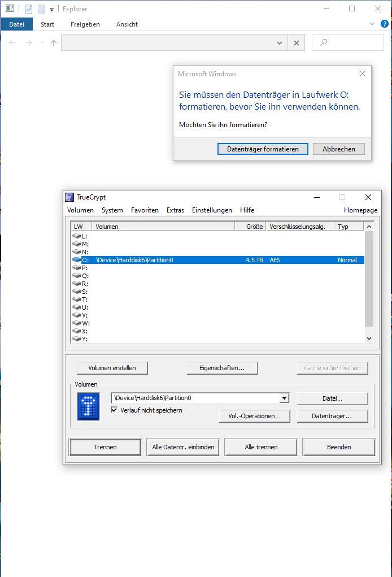Open the Ansicht ribbon tab
The width and height of the screenshot is (392, 577).
[127, 24]
